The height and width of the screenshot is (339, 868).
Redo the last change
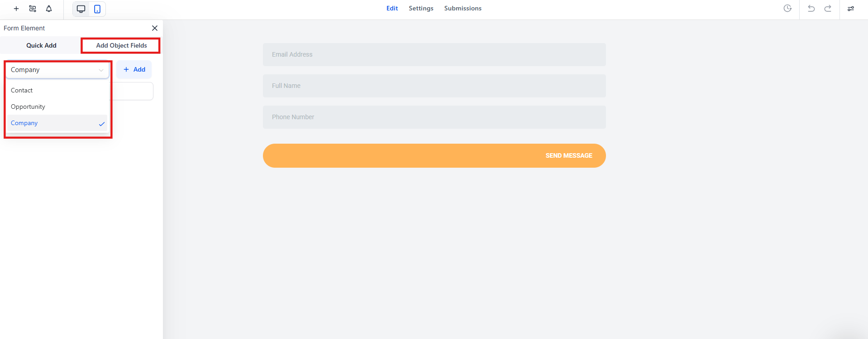(x=828, y=9)
